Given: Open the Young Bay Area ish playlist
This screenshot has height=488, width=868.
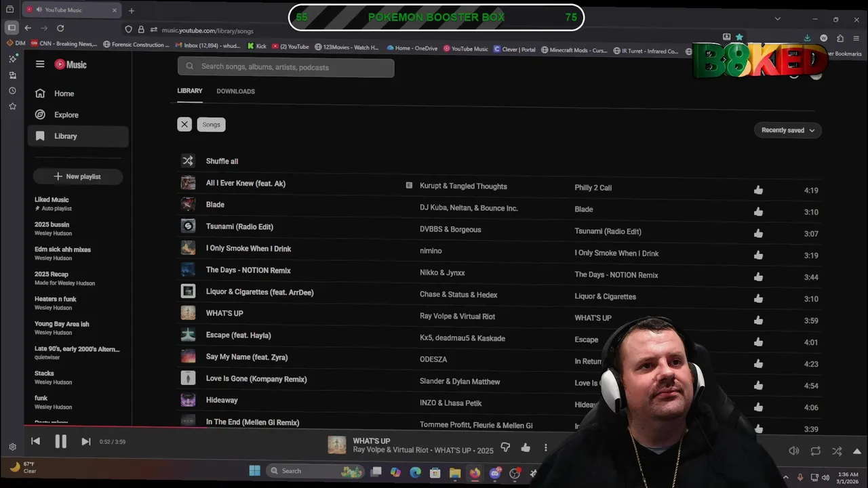Looking at the screenshot, I should click(x=62, y=324).
